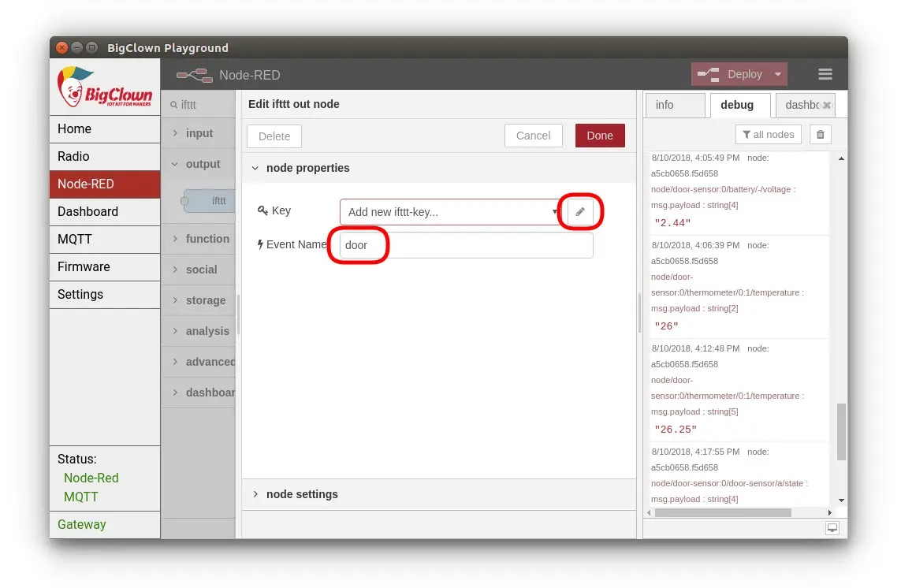The image size is (901, 588).
Task: Open MQTT in the sidebar
Action: coord(105,239)
